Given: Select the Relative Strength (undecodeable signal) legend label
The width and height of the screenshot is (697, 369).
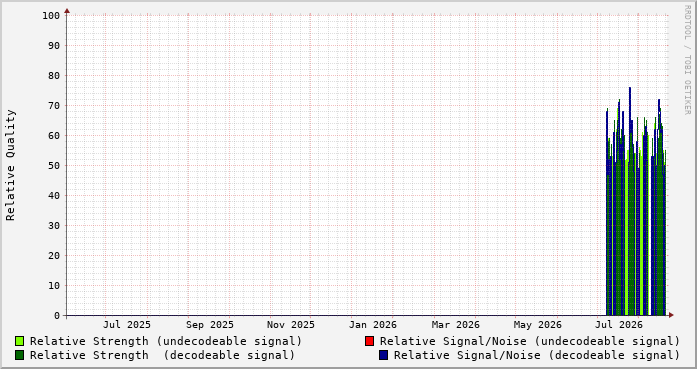Looking at the screenshot, I should [166, 341].
